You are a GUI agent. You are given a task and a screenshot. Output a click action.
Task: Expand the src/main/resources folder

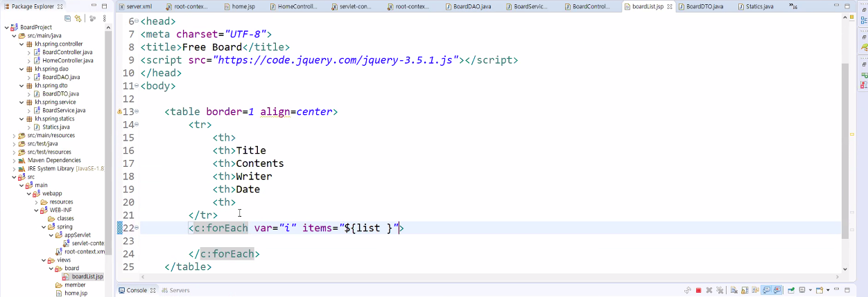14,136
